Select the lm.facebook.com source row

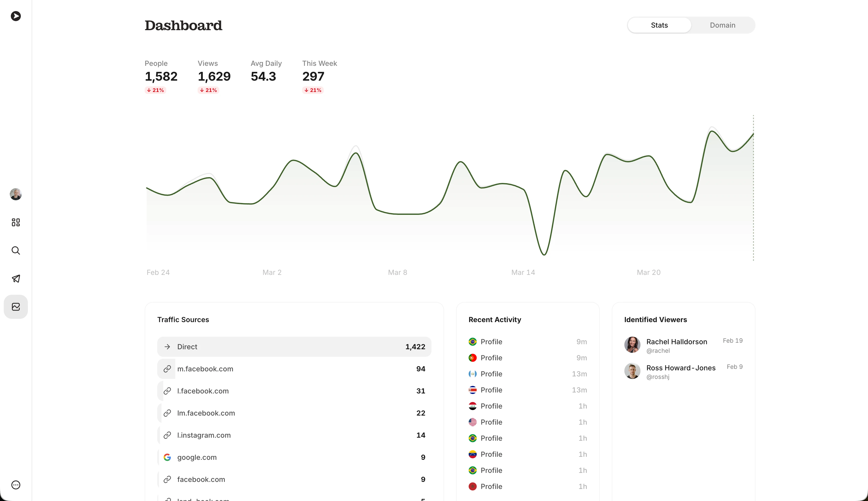[x=294, y=413]
